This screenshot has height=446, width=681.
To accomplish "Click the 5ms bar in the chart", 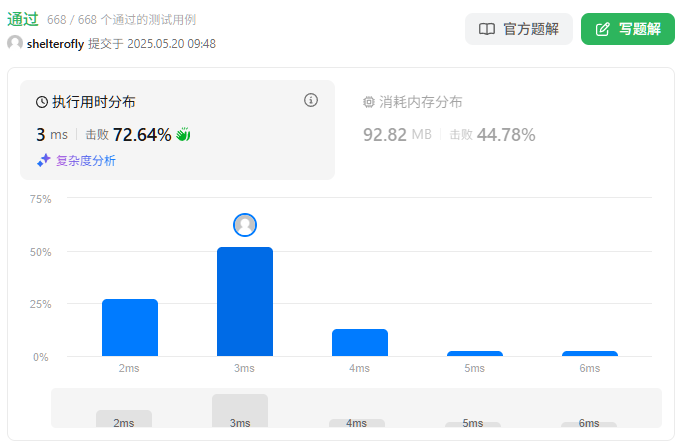I will (x=475, y=353).
